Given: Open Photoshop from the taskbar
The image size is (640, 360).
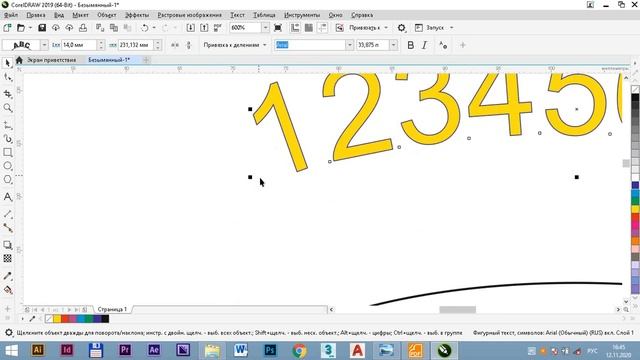Looking at the screenshot, I should pyautogui.click(x=270, y=350).
